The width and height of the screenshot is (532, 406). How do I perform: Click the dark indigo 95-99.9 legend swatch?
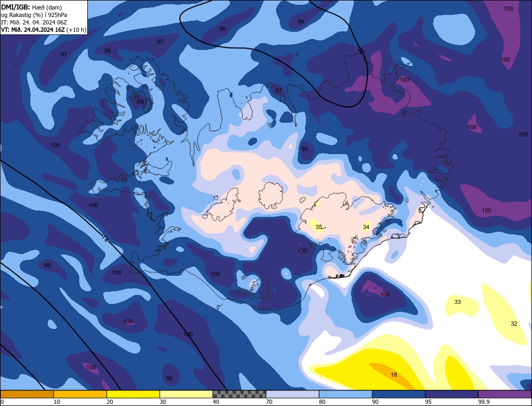(x=452, y=394)
